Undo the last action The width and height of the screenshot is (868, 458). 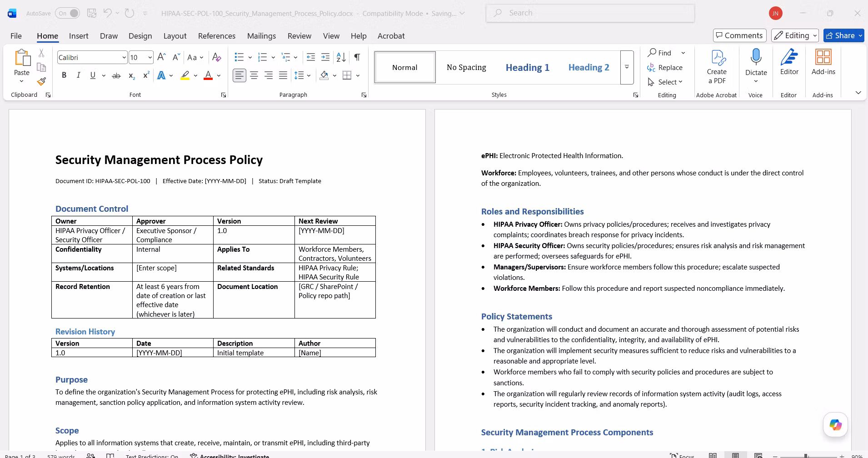107,13
